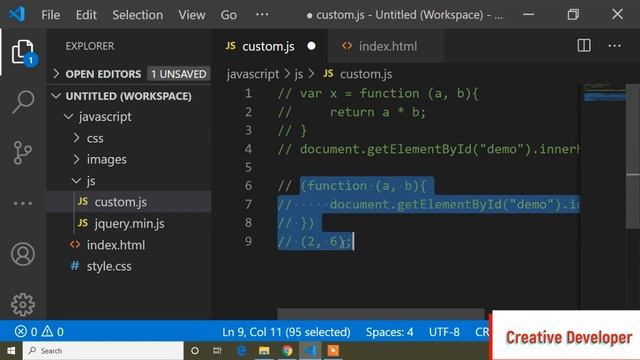Click Ln 9, Col 11 status item
This screenshot has width=640, height=360.
click(286, 332)
